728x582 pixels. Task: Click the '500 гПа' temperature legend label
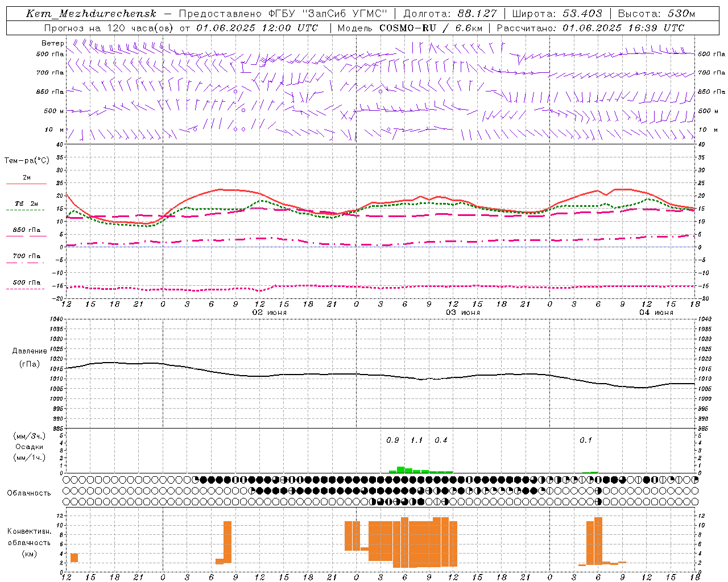pos(26,282)
